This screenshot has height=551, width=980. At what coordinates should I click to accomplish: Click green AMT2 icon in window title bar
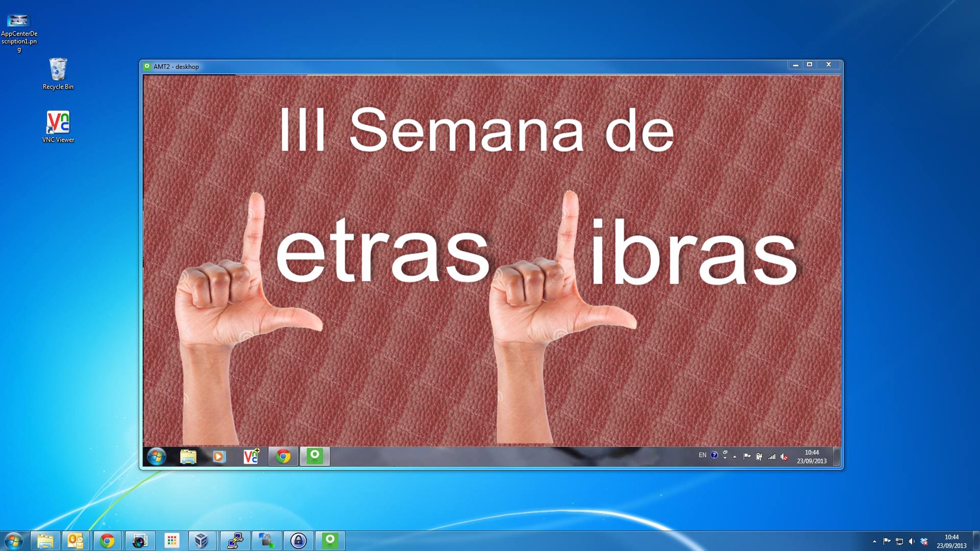tap(147, 66)
